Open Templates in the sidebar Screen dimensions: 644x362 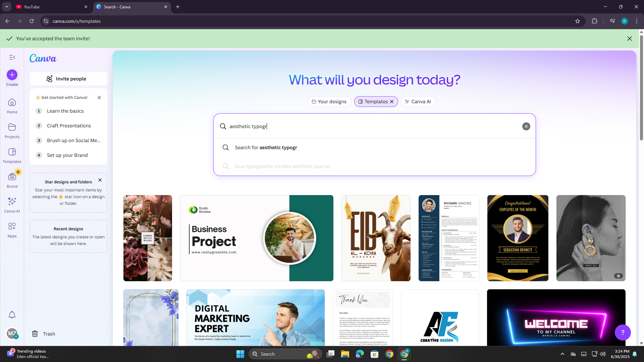(x=12, y=156)
